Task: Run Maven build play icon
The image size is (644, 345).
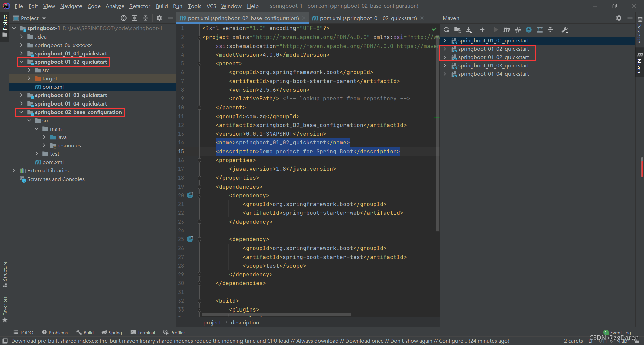Action: [496, 30]
